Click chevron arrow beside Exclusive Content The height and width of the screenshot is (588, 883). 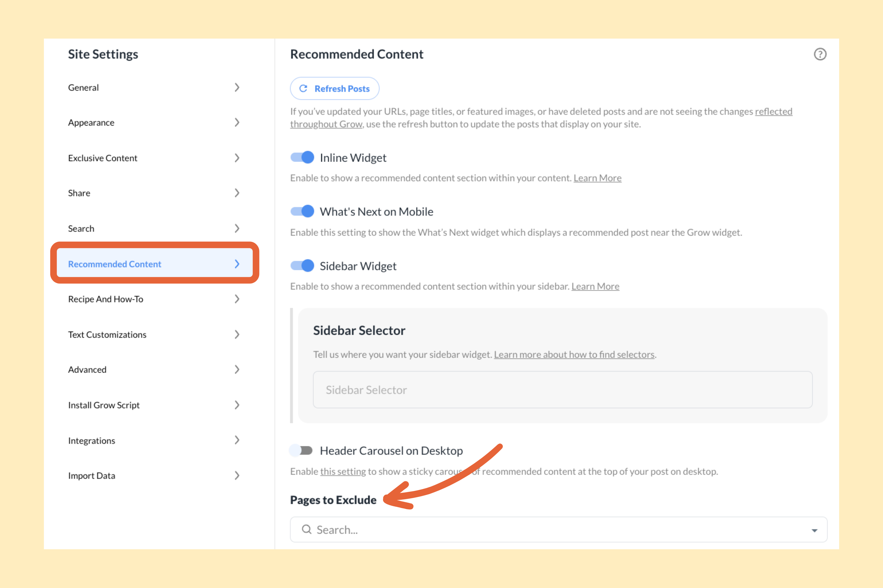point(237,158)
